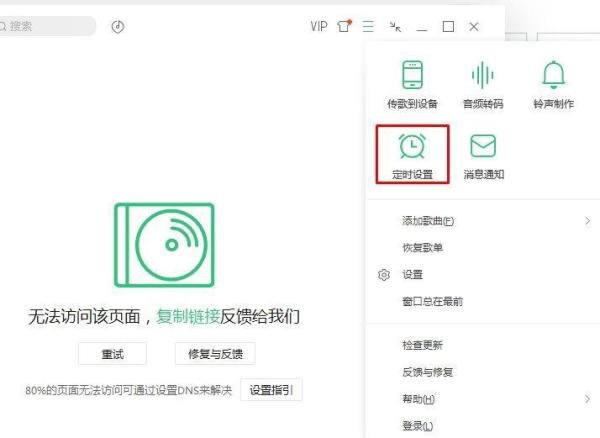Open the 传歌到设备 phone transfer tool
The image size is (600, 438).
(x=412, y=85)
